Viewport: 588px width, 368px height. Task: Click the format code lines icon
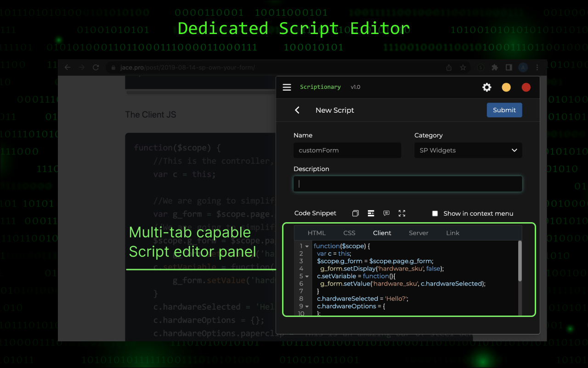(371, 213)
